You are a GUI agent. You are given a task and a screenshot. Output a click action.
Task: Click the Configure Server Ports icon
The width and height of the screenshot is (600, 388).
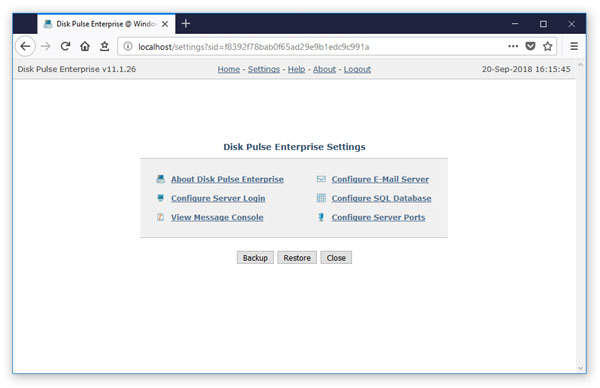point(321,217)
